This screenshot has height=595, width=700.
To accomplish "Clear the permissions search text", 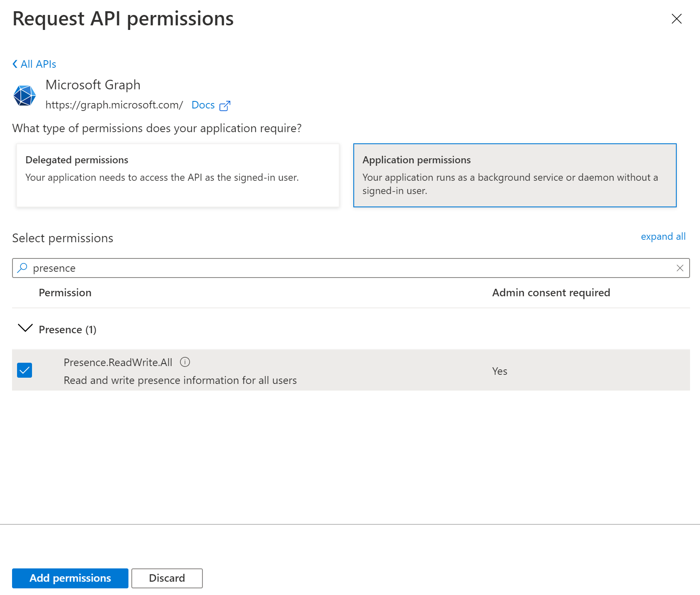I will [x=680, y=268].
